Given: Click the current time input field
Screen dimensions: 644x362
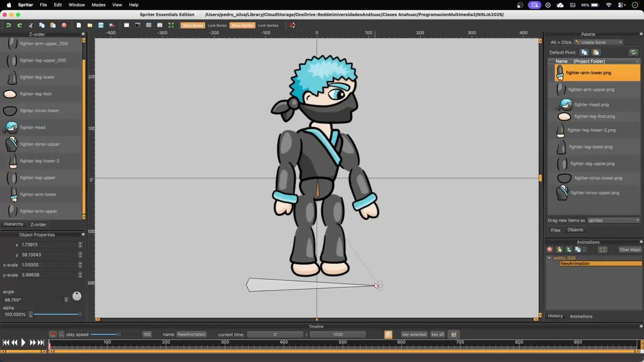Looking at the screenshot, I should tap(275, 334).
